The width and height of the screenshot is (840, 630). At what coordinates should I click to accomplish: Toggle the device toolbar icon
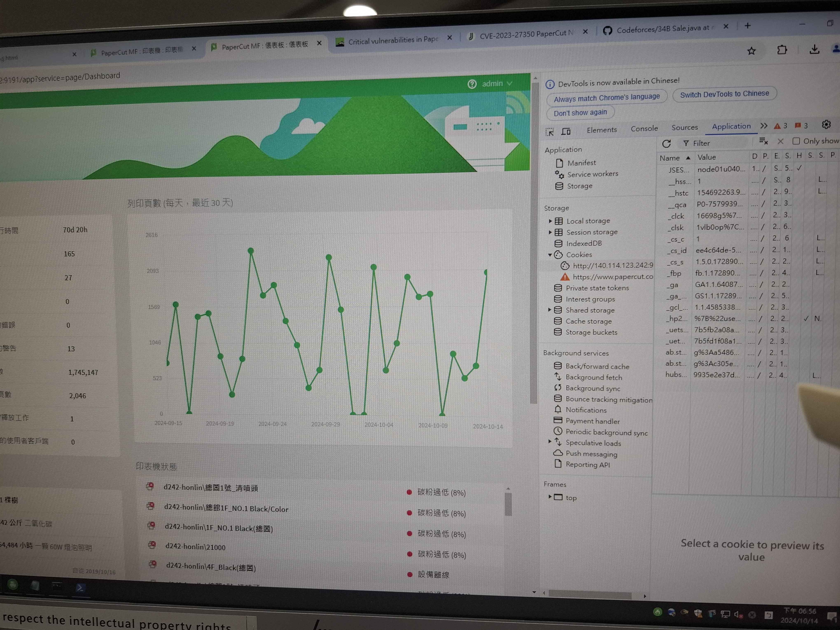(566, 131)
